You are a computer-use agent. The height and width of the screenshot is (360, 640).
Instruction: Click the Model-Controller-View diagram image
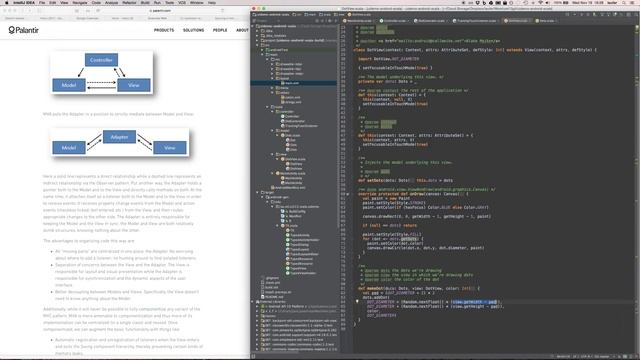click(102, 73)
